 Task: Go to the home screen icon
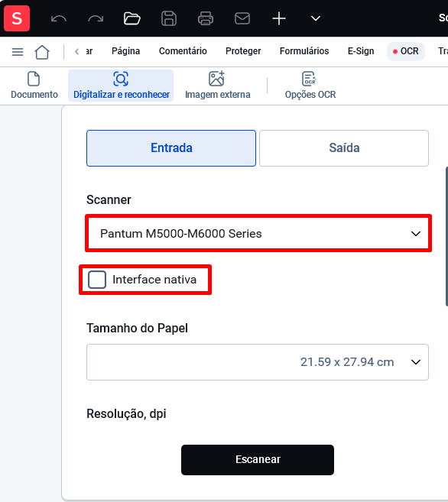point(42,52)
